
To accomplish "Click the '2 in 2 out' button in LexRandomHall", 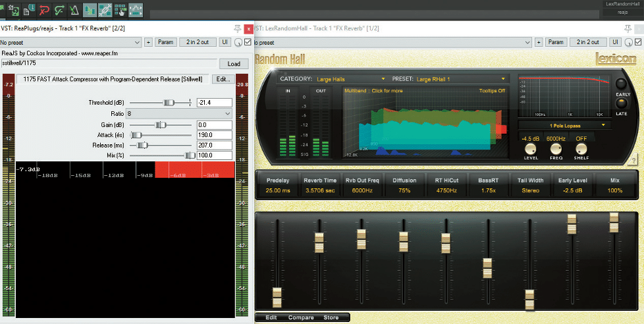I will (x=588, y=42).
